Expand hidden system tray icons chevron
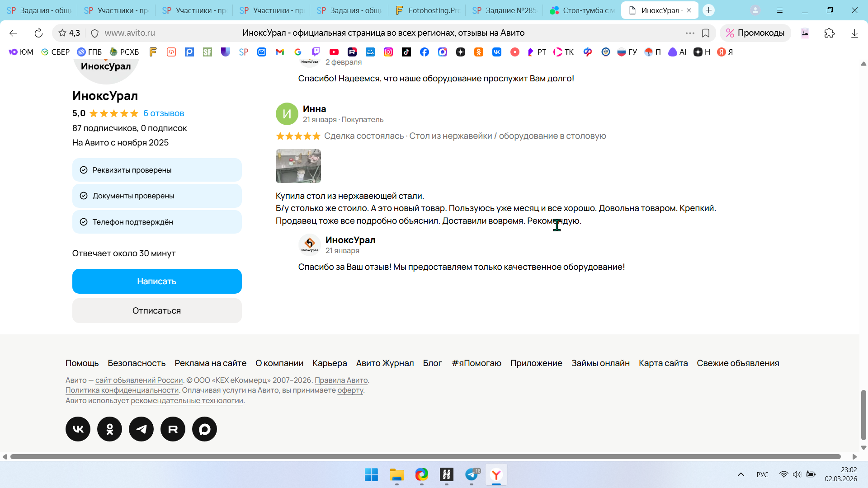 [741, 474]
